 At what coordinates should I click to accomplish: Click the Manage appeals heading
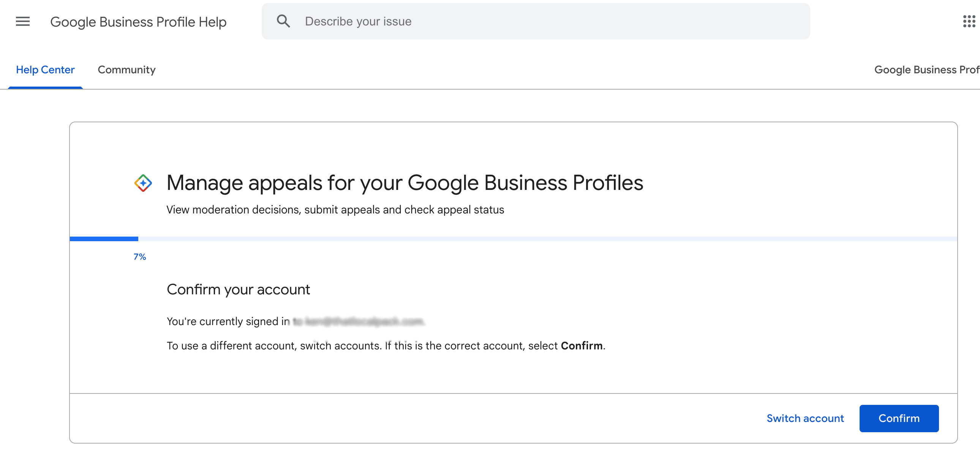pos(405,183)
